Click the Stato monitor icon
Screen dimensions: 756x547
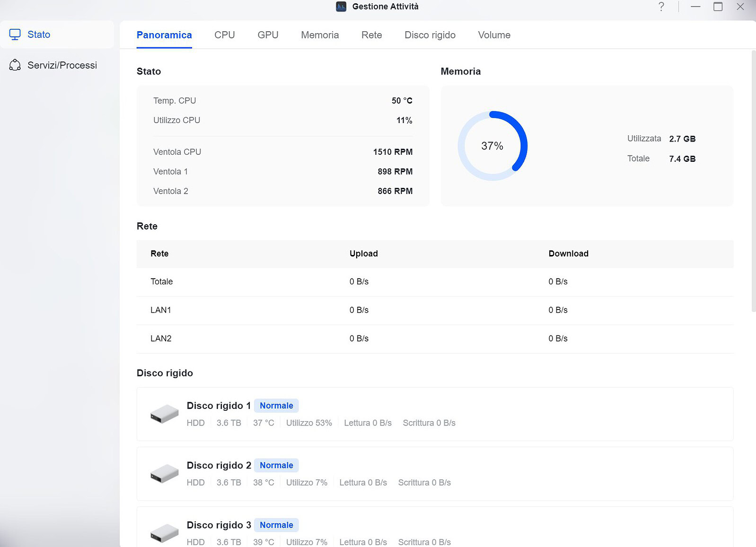click(15, 35)
